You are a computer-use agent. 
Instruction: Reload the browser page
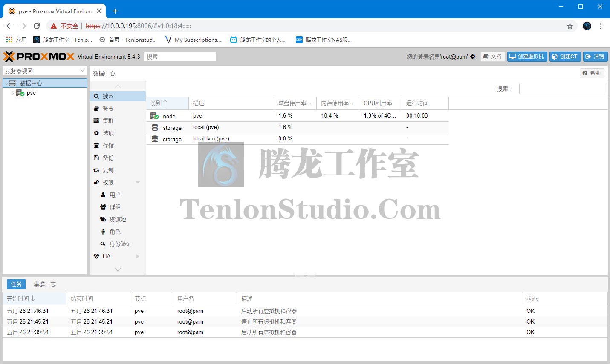[37, 26]
